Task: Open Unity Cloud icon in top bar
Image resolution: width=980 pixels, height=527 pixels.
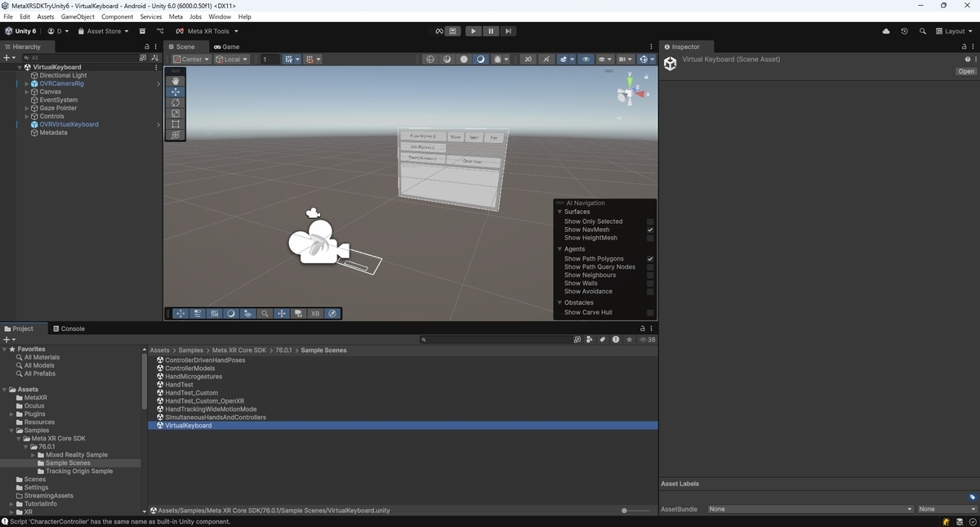Action: [886, 31]
